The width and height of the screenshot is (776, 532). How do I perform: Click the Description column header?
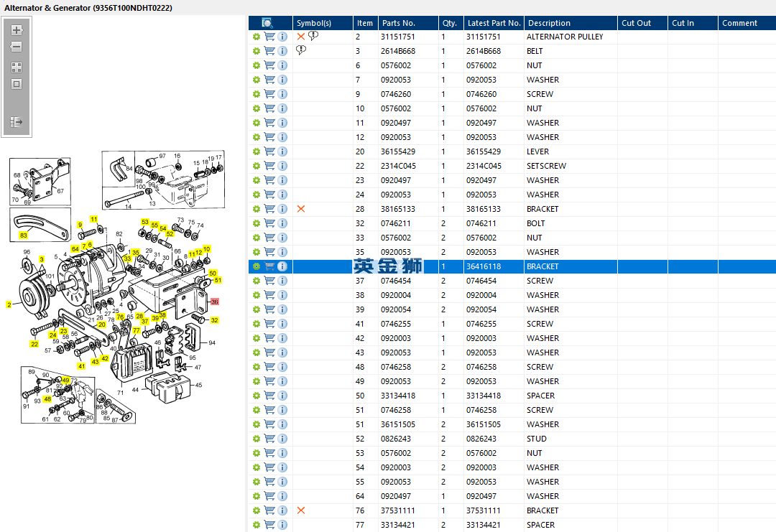[x=571, y=23]
